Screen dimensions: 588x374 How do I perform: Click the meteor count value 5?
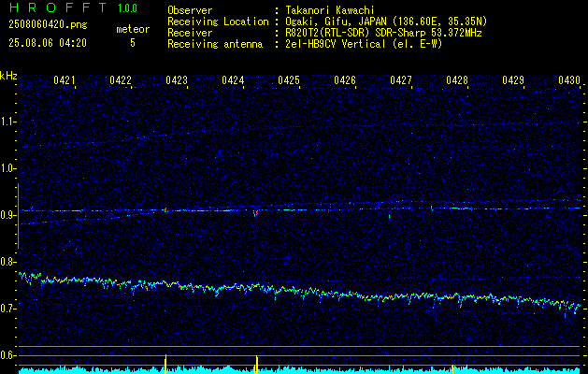click(133, 43)
